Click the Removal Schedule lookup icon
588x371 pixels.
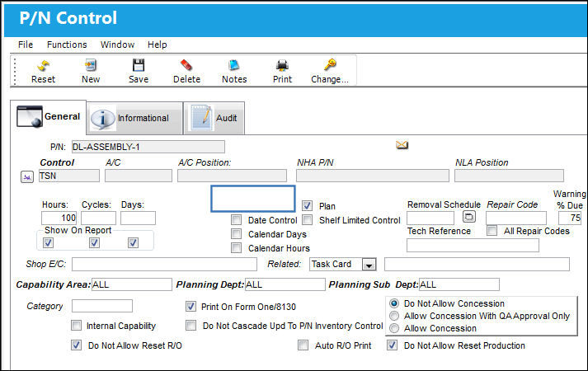click(469, 217)
